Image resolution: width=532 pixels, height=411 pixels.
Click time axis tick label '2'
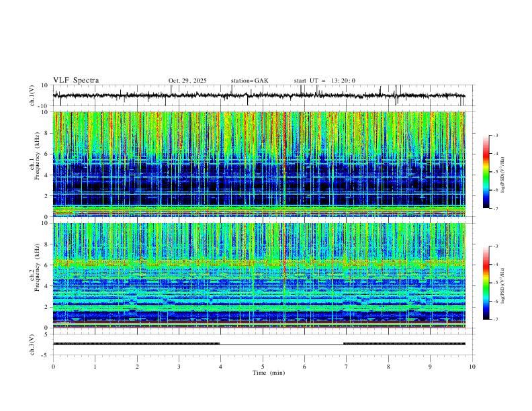point(137,367)
